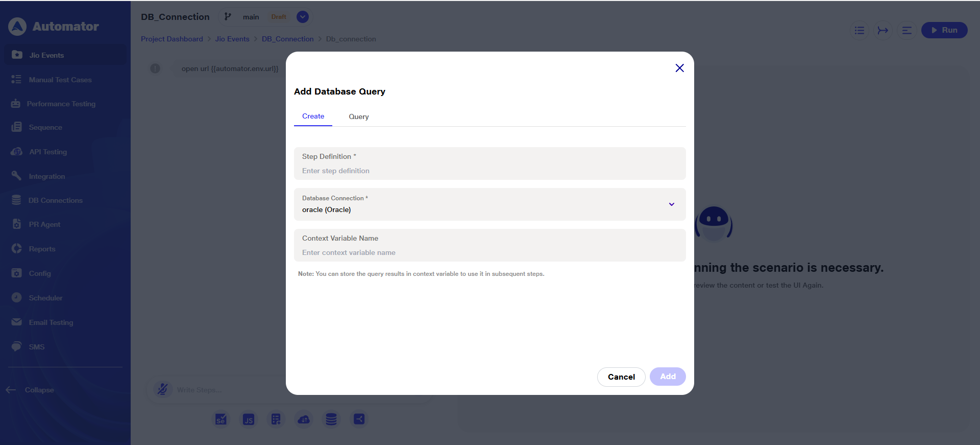Open DB Connections in the sidebar
The image size is (980, 445).
coord(55,200)
